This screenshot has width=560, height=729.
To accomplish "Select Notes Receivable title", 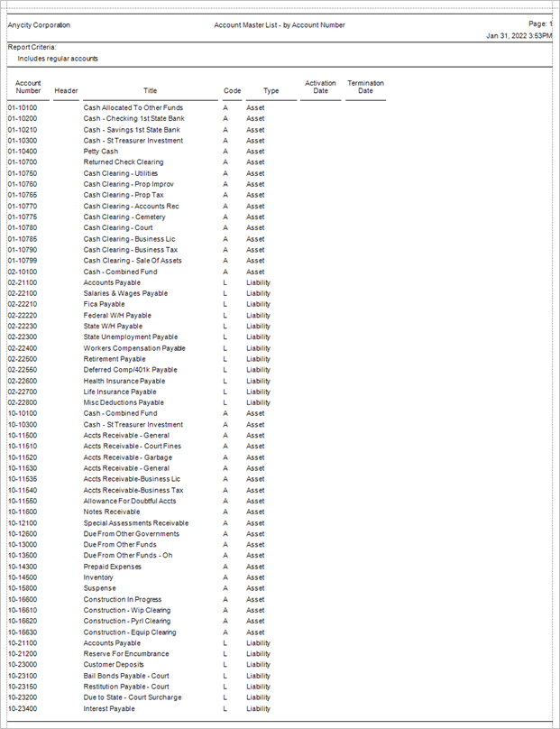I will point(112,512).
